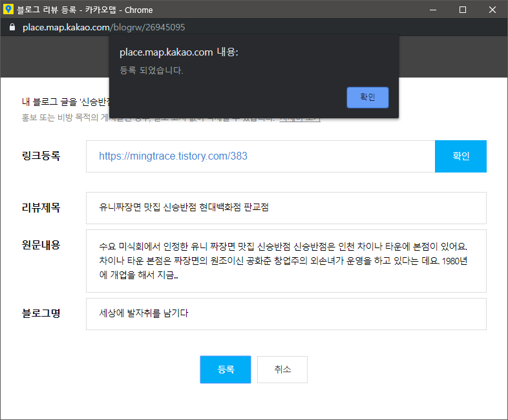Click the 링크등록 label
Viewport: 508px width, 420px height.
(x=41, y=156)
